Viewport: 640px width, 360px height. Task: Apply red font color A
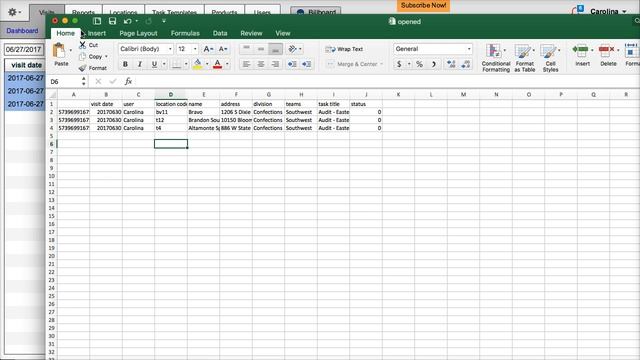pos(217,64)
